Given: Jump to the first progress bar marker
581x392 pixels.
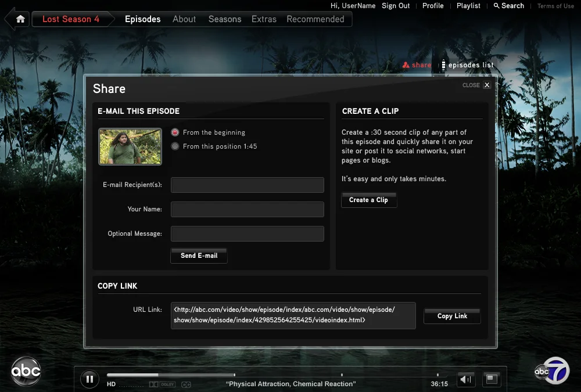Looking at the screenshot, I should 234,375.
